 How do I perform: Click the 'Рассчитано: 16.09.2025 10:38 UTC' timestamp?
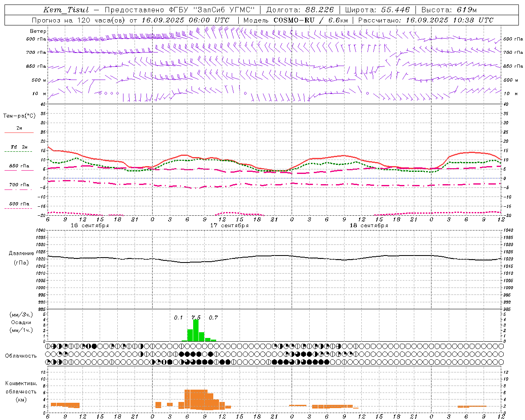tap(426, 20)
